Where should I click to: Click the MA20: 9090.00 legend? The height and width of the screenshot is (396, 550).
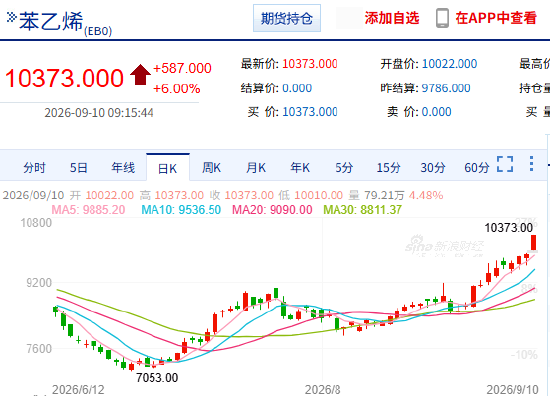(x=272, y=210)
